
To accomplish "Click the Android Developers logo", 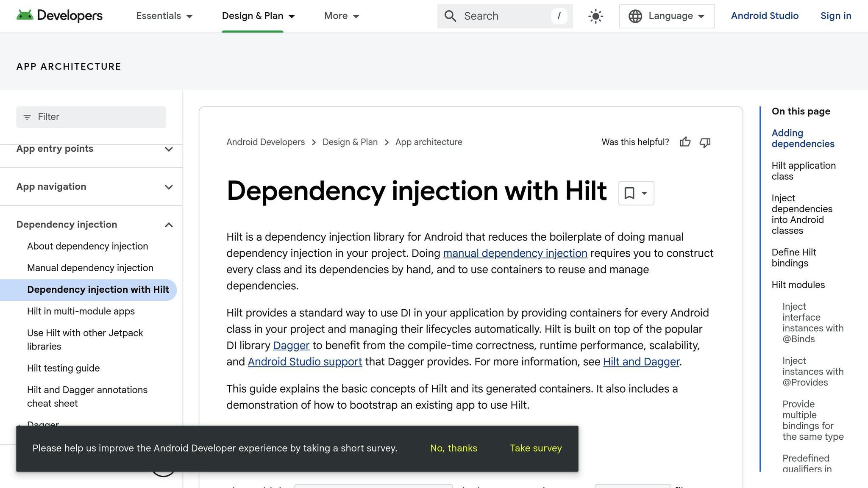I will click(x=59, y=16).
